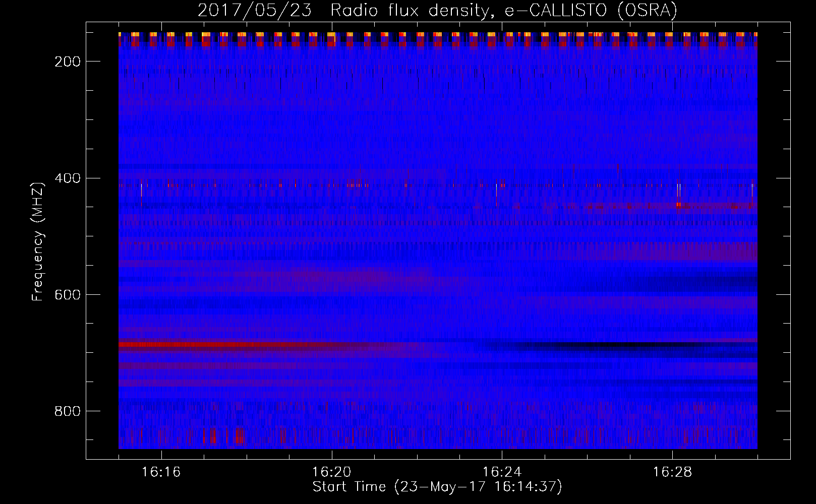Click the 800 frequency tick label
816x504 pixels.
[68, 411]
